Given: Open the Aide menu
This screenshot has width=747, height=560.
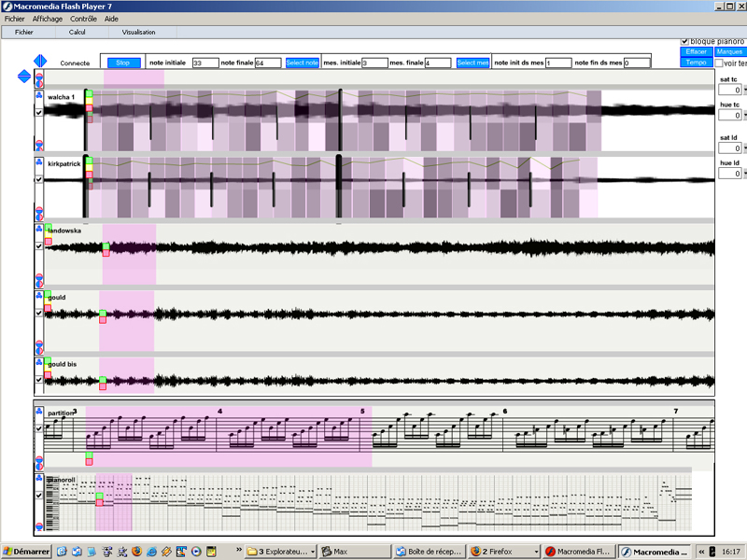Looking at the screenshot, I should pos(111,19).
